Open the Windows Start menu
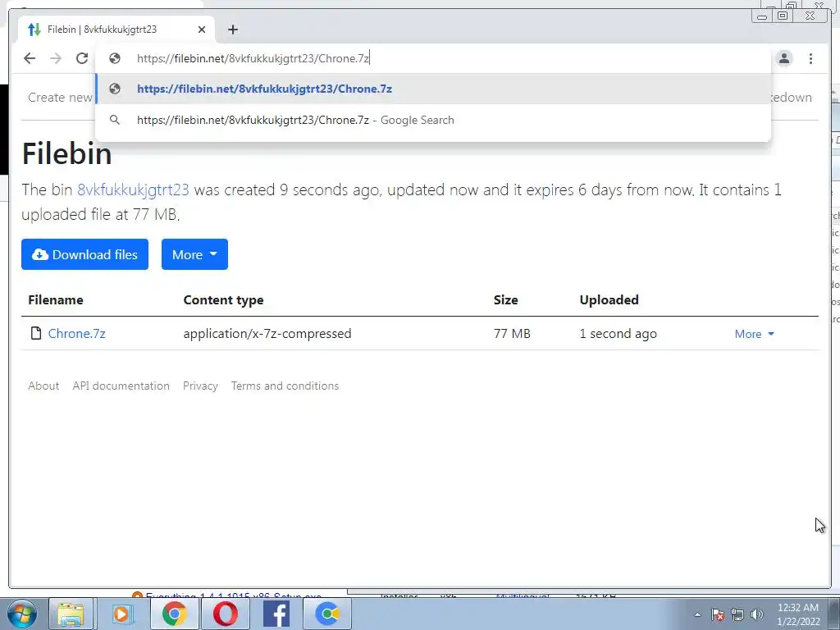This screenshot has width=840, height=630. 21,614
